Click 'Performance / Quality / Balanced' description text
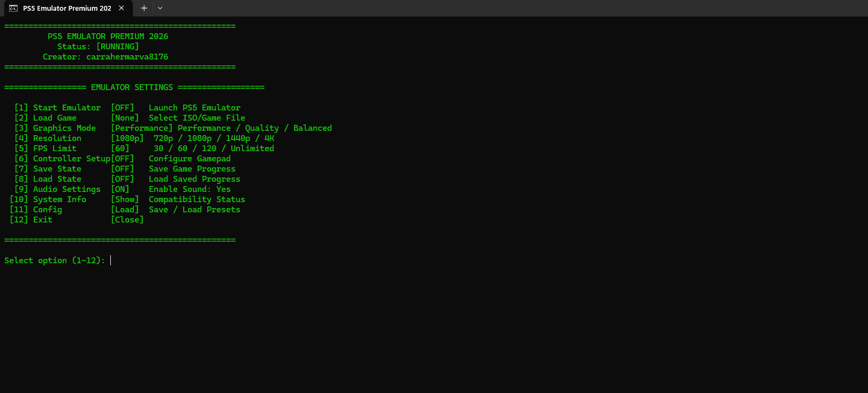868x393 pixels. (x=255, y=128)
